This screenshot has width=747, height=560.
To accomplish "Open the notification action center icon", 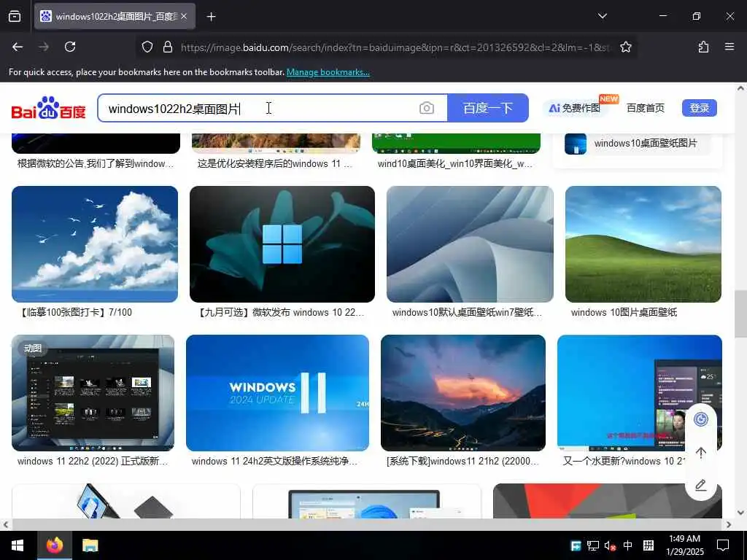I will (723, 545).
